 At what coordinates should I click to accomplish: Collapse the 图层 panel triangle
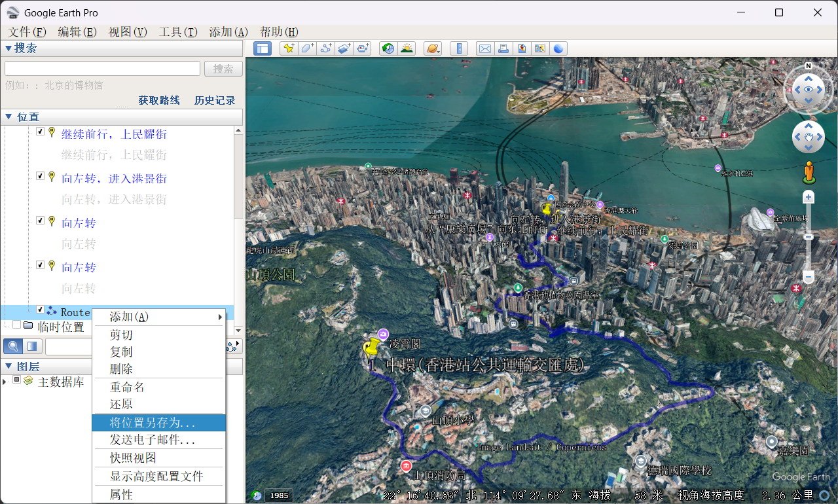click(9, 366)
